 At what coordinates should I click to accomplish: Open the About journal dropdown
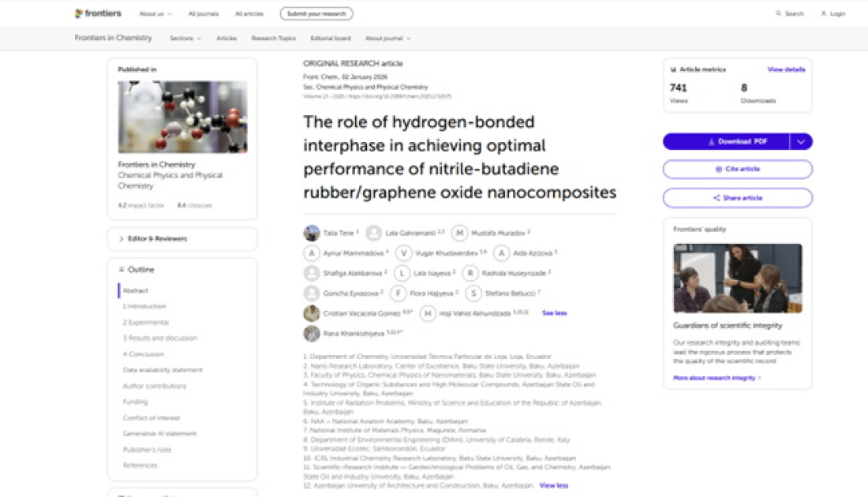[x=387, y=38]
